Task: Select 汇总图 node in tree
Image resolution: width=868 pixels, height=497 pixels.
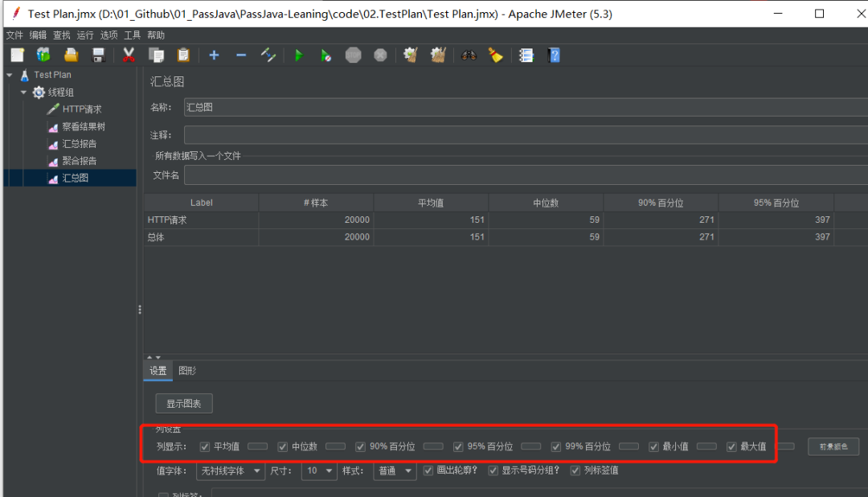Action: 76,178
